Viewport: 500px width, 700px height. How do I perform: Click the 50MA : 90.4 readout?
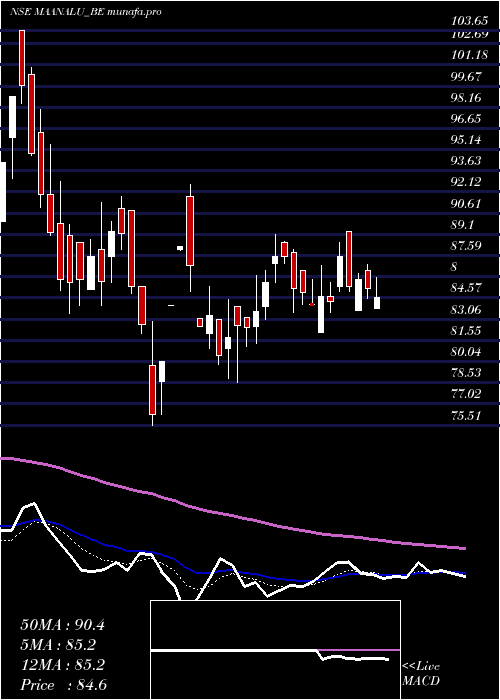click(x=62, y=625)
